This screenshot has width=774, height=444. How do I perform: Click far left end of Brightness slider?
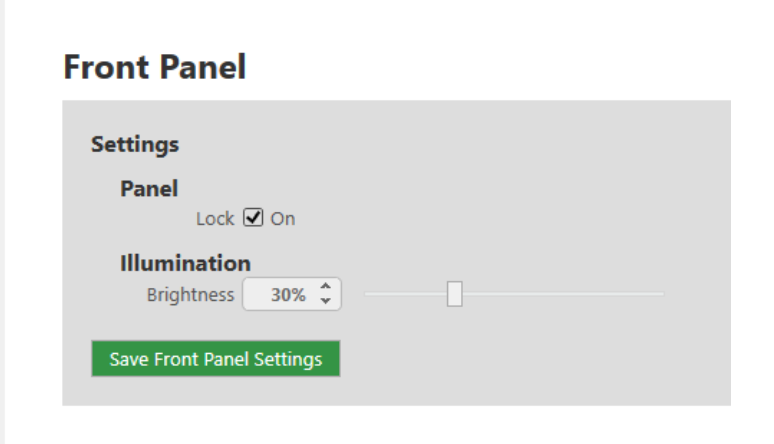tap(367, 294)
